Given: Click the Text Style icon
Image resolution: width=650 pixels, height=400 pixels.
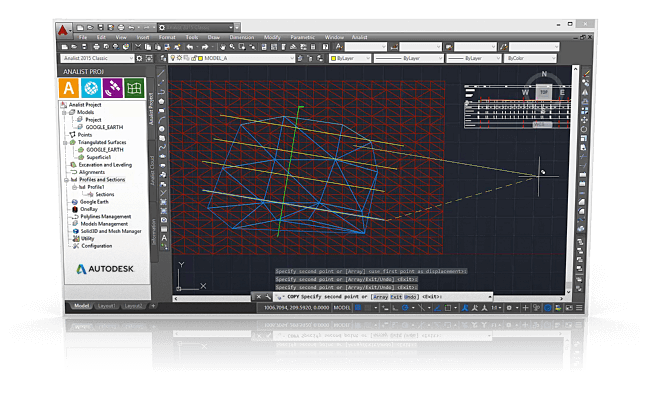Looking at the screenshot, I should tap(339, 46).
